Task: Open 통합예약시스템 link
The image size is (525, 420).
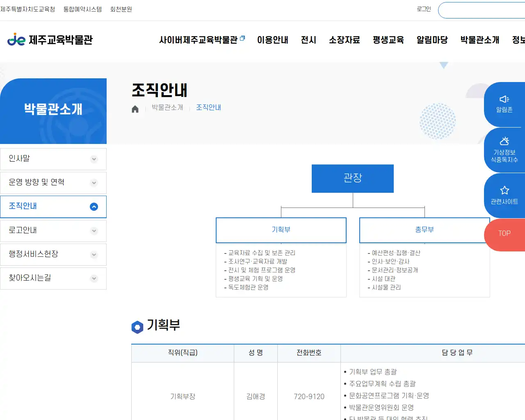Action: point(82,9)
